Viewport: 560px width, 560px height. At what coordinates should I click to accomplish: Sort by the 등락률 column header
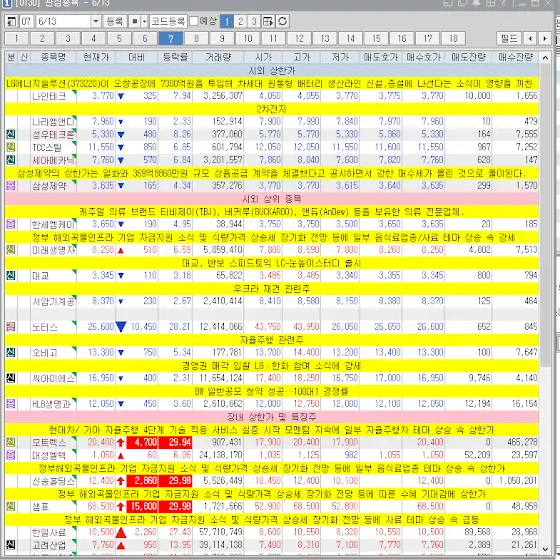[x=175, y=57]
